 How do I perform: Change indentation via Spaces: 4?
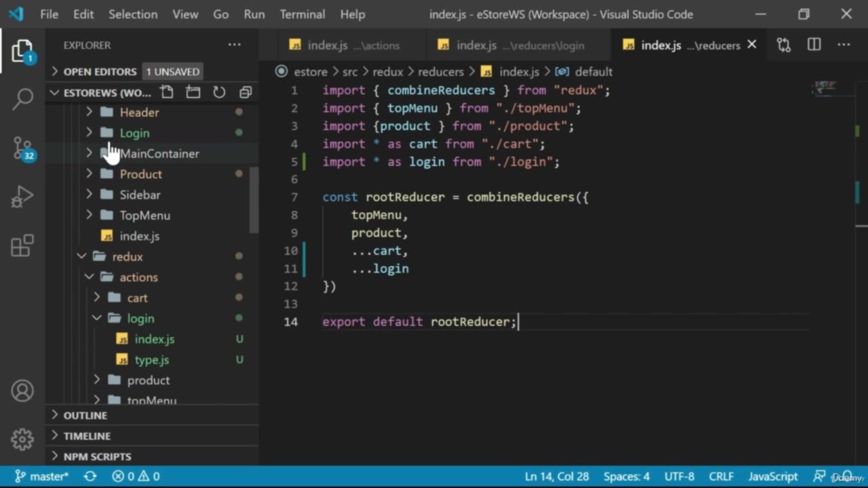pyautogui.click(x=627, y=476)
